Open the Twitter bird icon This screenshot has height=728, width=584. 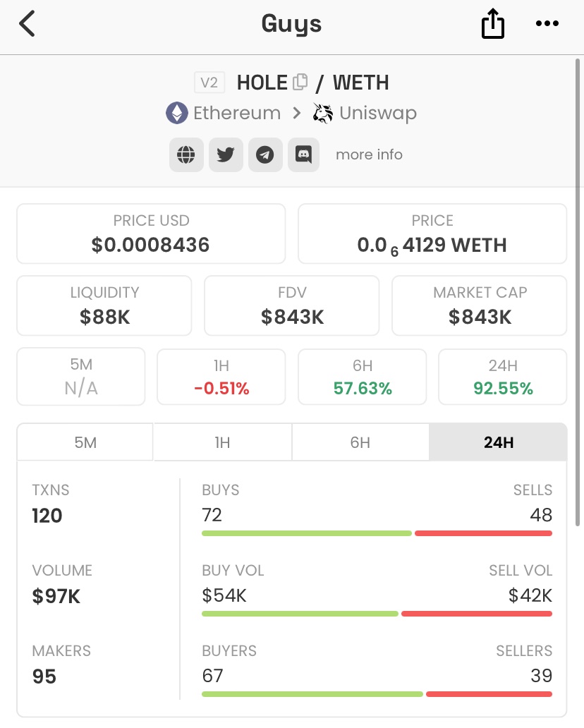226,154
